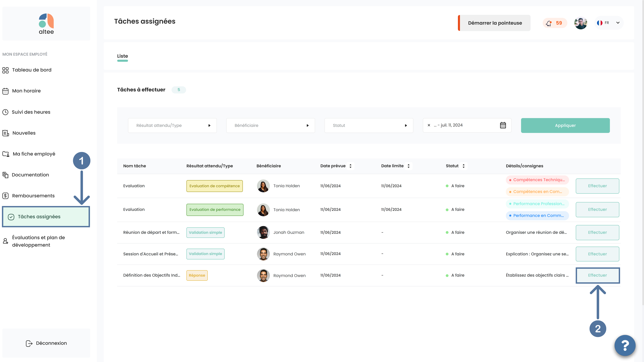The image size is (644, 362).
Task: Go to Remboursements
Action: pos(33,196)
